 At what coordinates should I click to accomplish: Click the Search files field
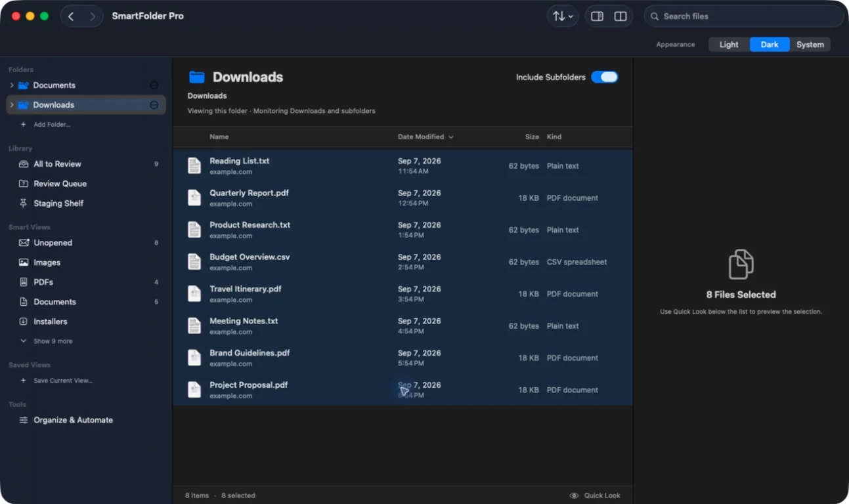coord(744,16)
